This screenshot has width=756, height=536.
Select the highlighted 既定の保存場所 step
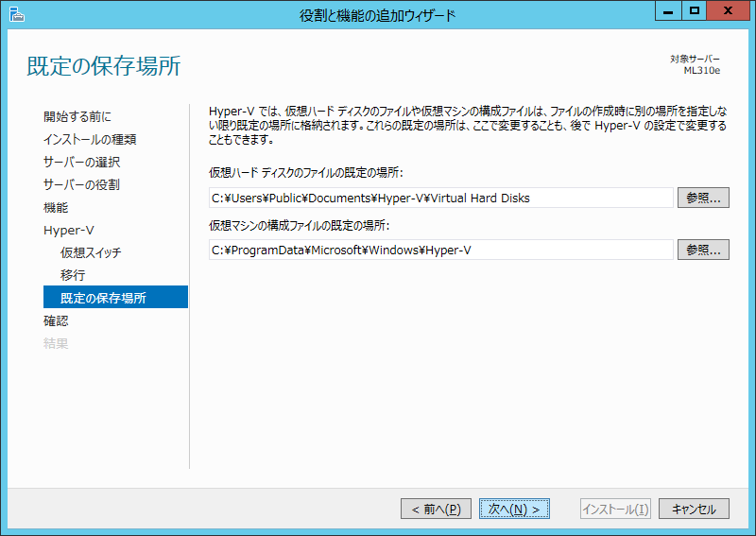[x=103, y=298]
